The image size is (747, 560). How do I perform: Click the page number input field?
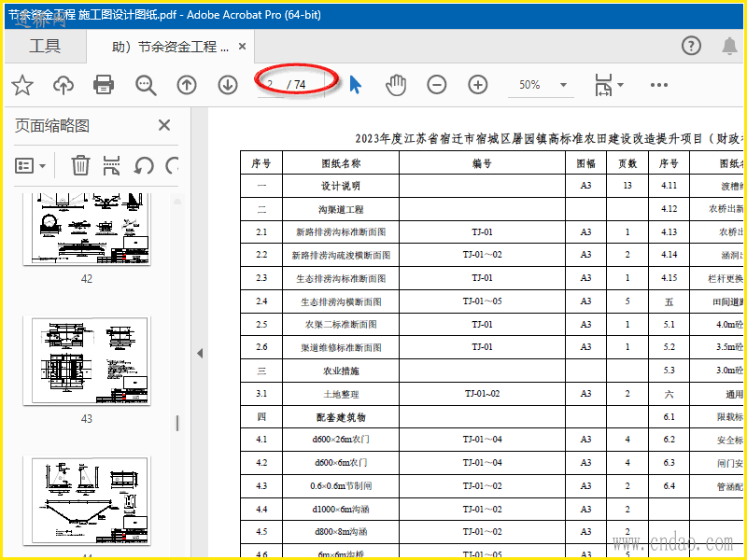coord(271,85)
